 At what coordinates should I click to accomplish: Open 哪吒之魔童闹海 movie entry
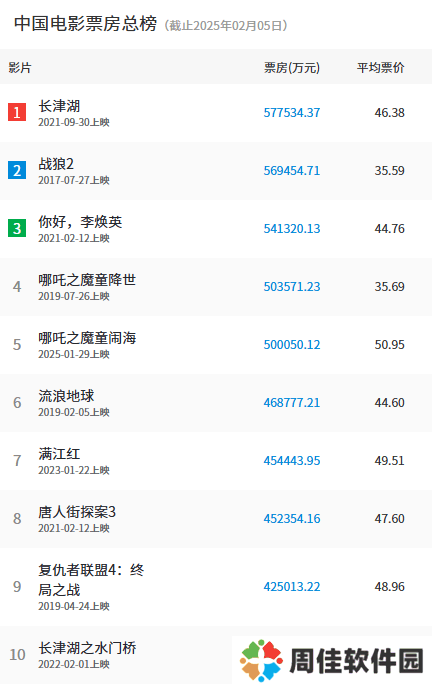tap(87, 338)
